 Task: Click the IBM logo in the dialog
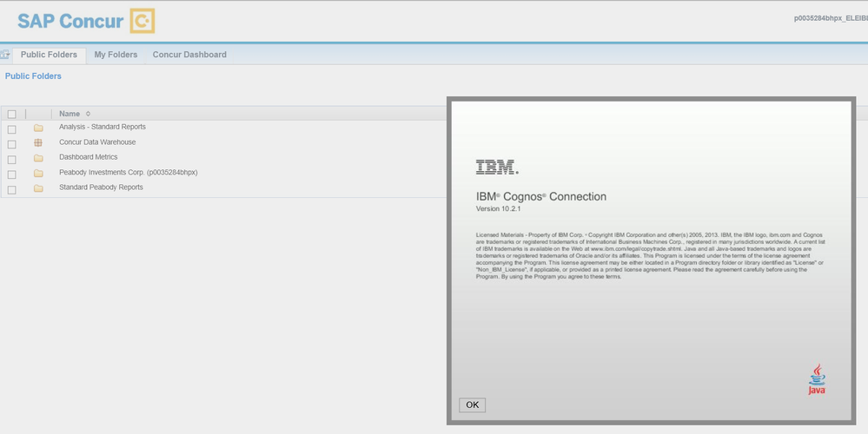[497, 167]
